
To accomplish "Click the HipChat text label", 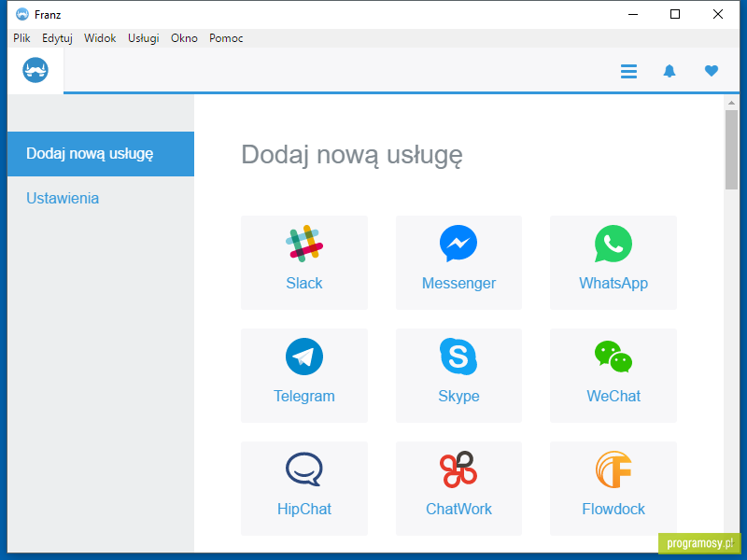I will tap(304, 509).
